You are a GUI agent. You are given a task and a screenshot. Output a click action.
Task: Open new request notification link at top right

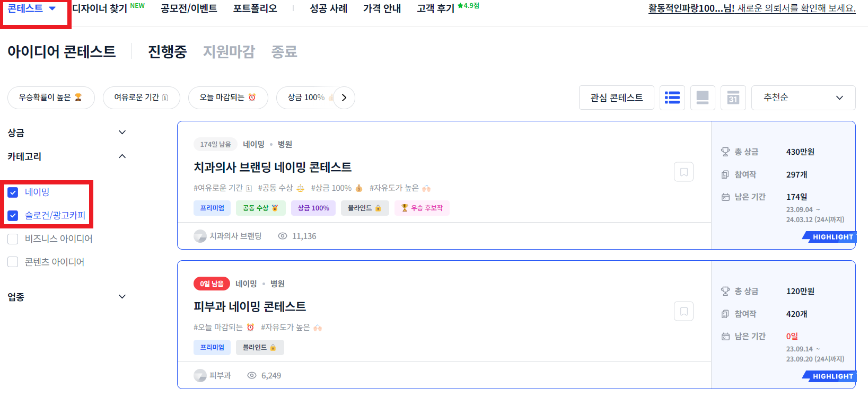tap(752, 8)
